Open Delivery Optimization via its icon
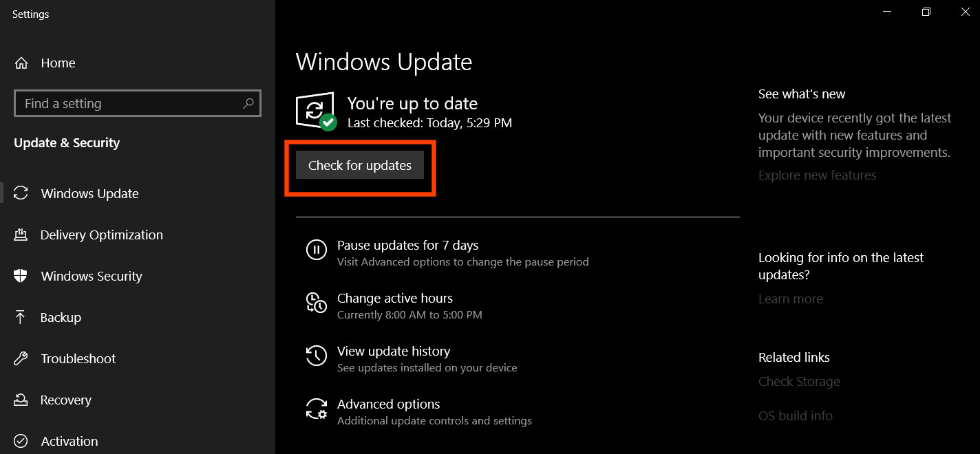Image resolution: width=980 pixels, height=454 pixels. click(21, 235)
